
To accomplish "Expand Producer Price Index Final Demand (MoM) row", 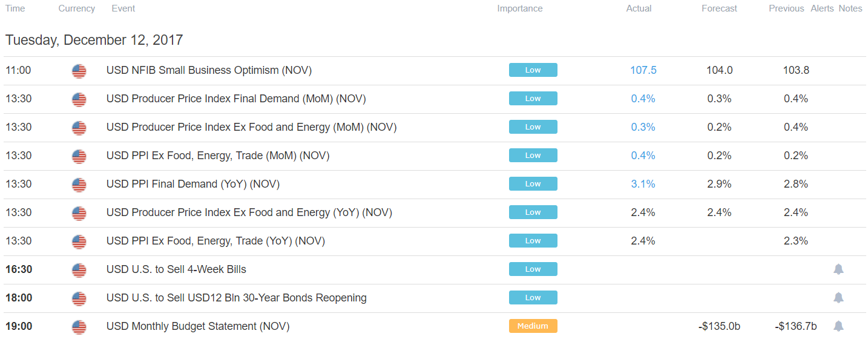I will (434, 99).
